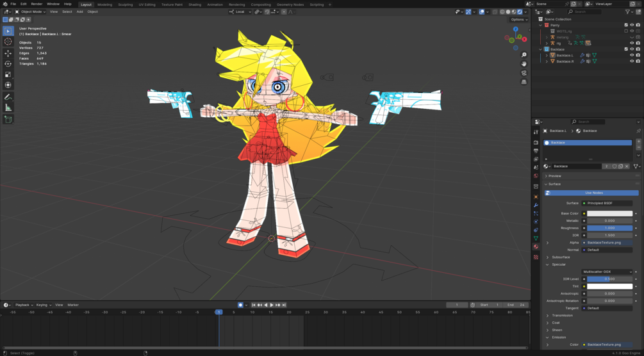Screen dimensions: 644x356
Task: Activate the Rotate tool
Action: tap(8, 63)
